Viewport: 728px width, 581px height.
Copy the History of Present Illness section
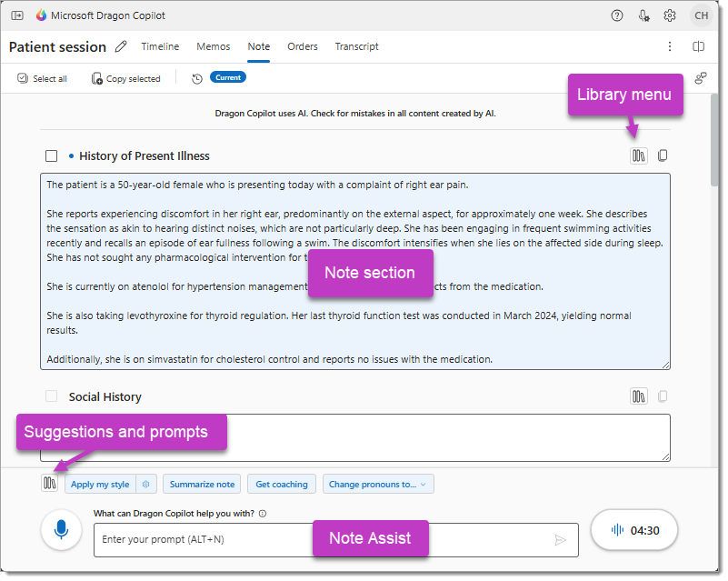pos(663,156)
